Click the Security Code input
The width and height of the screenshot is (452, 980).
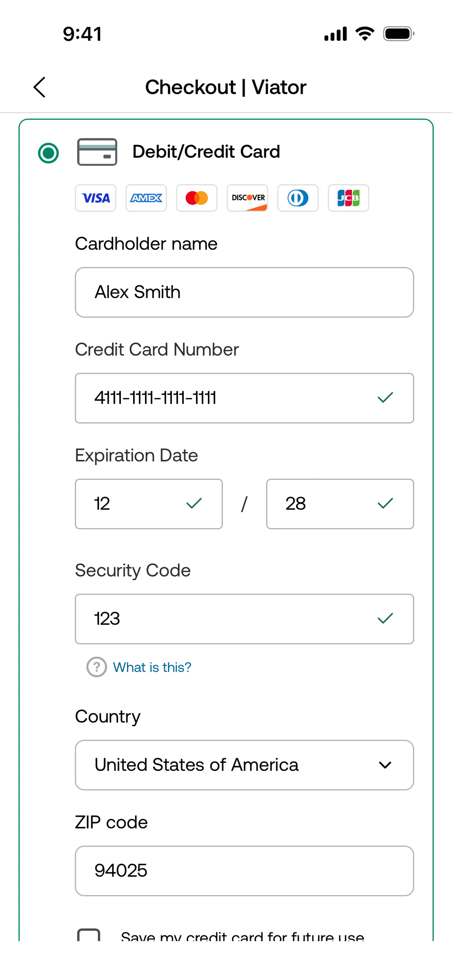click(228, 619)
